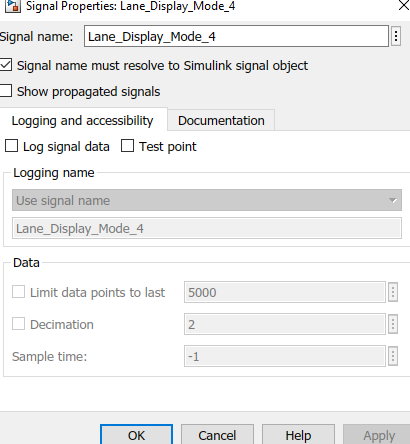The image size is (410, 444).
Task: Click the Lane_Display_Mode_4 logging name field
Action: click(207, 228)
